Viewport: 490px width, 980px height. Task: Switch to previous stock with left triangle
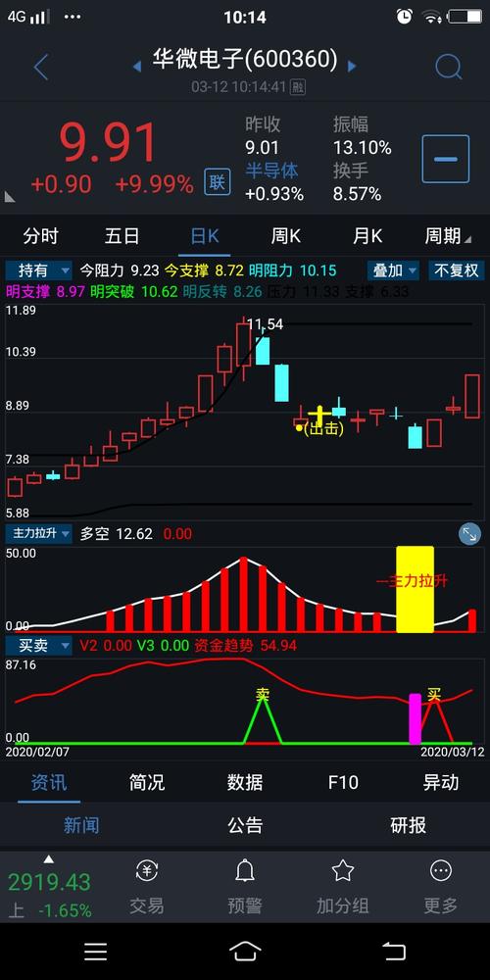[x=137, y=66]
